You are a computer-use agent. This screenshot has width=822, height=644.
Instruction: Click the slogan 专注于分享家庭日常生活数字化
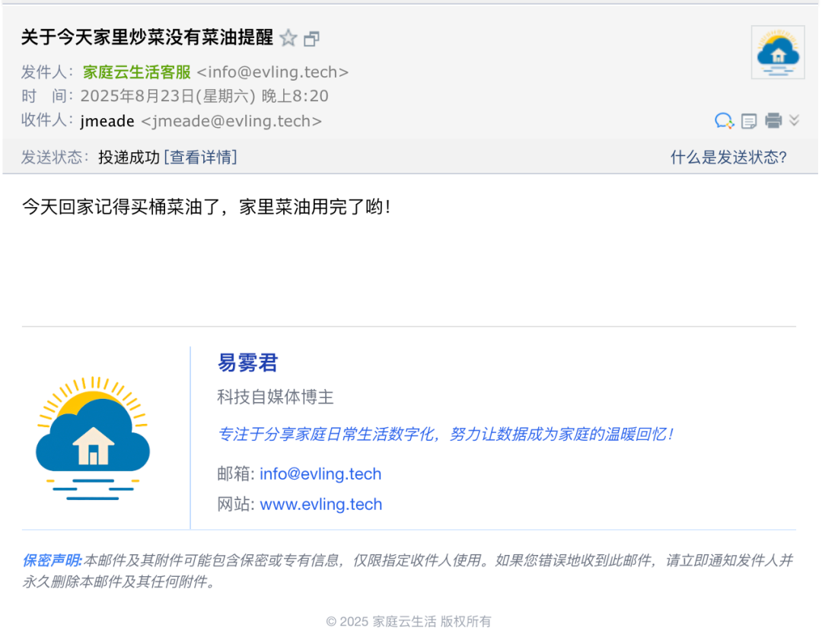click(x=326, y=434)
